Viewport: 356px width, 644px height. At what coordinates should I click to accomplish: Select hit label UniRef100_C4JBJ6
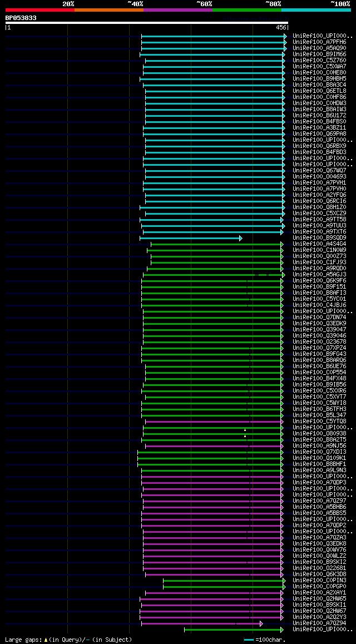(x=319, y=305)
